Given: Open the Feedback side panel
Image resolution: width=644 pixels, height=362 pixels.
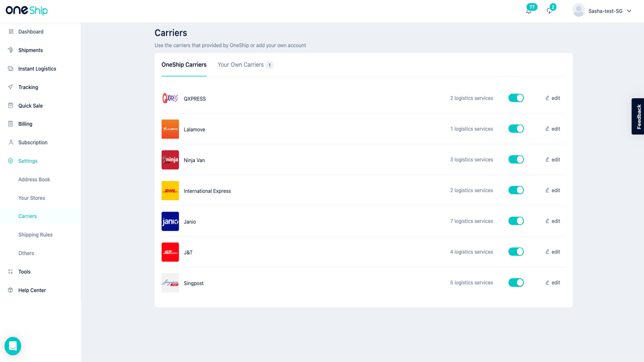Looking at the screenshot, I should tap(638, 116).
